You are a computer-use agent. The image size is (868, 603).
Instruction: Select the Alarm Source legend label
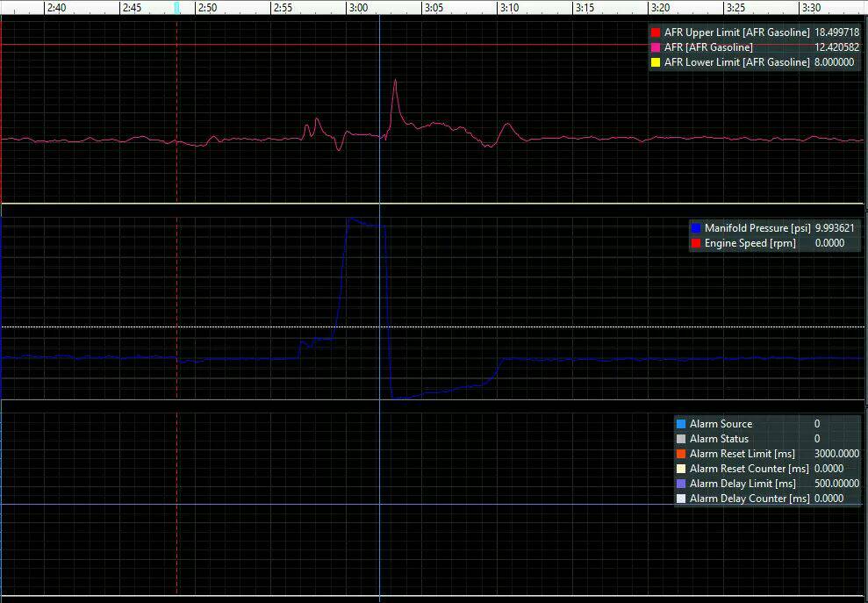click(721, 424)
